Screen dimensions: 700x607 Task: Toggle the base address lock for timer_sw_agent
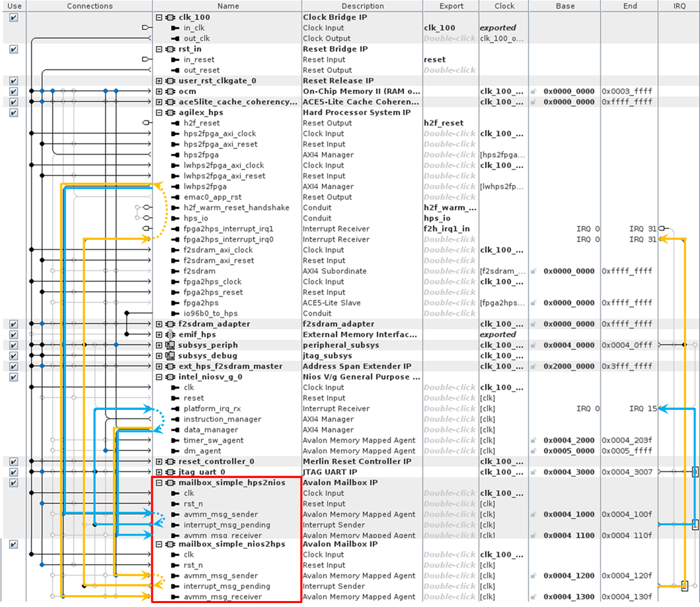point(533,440)
